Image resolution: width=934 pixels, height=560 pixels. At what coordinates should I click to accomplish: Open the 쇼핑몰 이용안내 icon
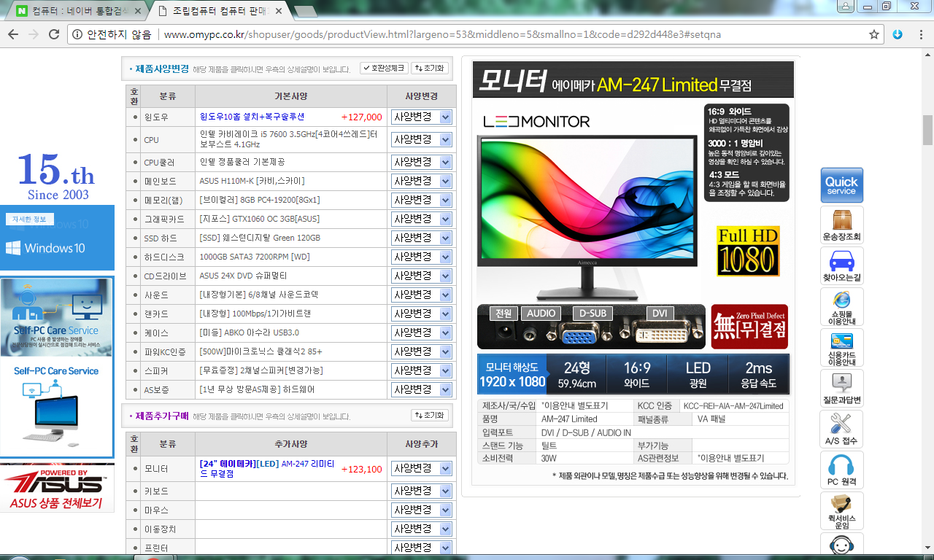pos(841,306)
